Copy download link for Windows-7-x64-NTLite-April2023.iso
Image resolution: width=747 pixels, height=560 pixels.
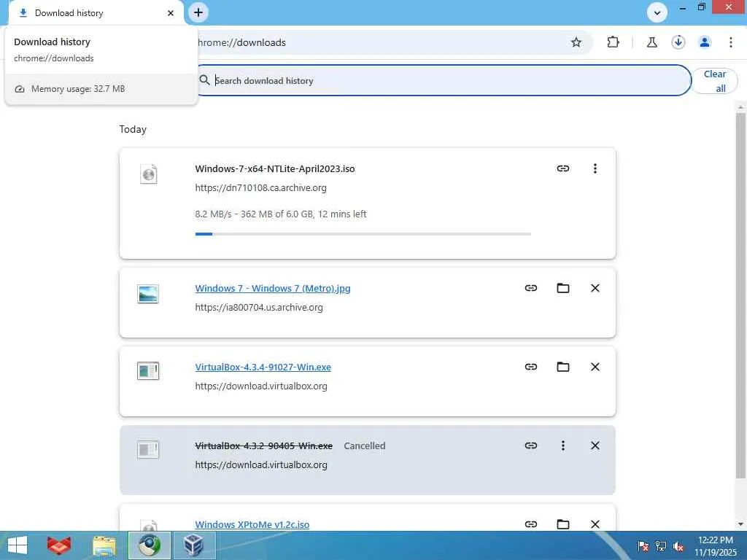[x=562, y=168]
